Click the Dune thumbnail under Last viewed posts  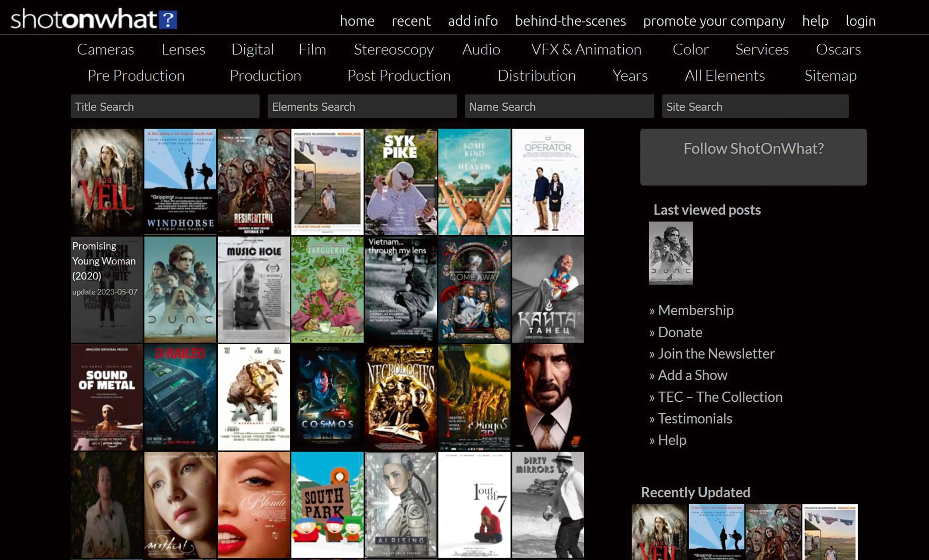[x=670, y=253]
